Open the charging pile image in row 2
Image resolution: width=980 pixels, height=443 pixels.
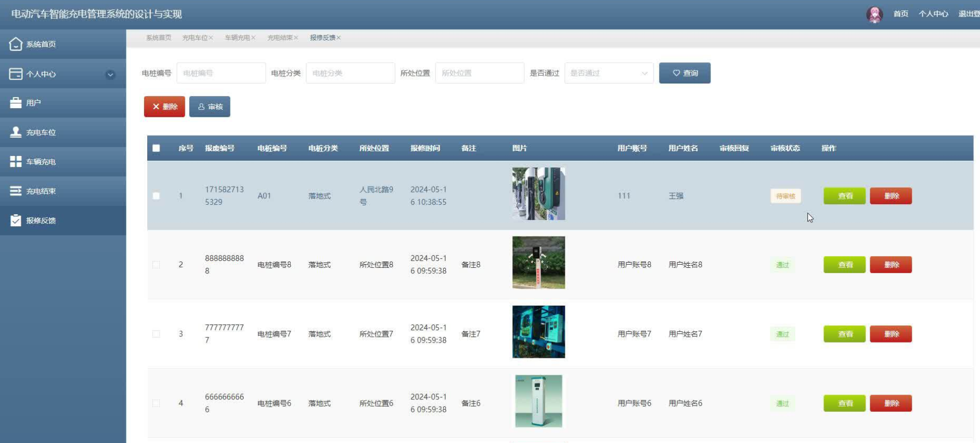[538, 263]
